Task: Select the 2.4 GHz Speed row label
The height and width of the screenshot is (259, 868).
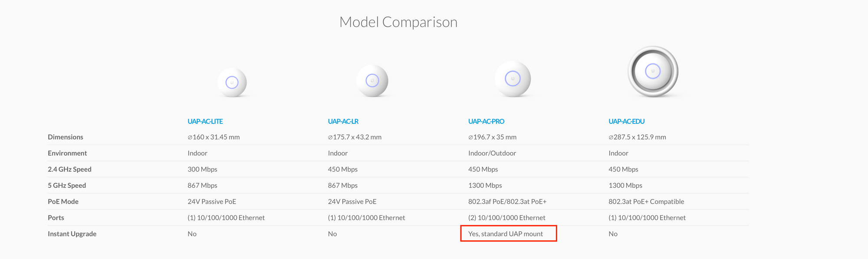Action: click(69, 169)
